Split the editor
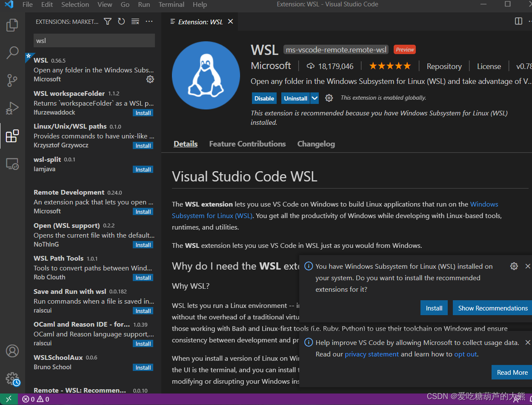Viewport: 532px width, 405px height. 518,21
